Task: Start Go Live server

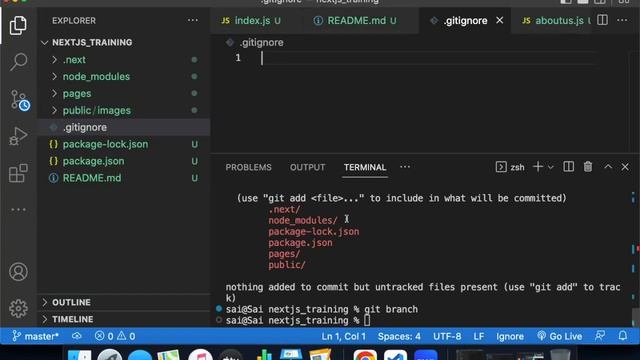Action: [560, 336]
